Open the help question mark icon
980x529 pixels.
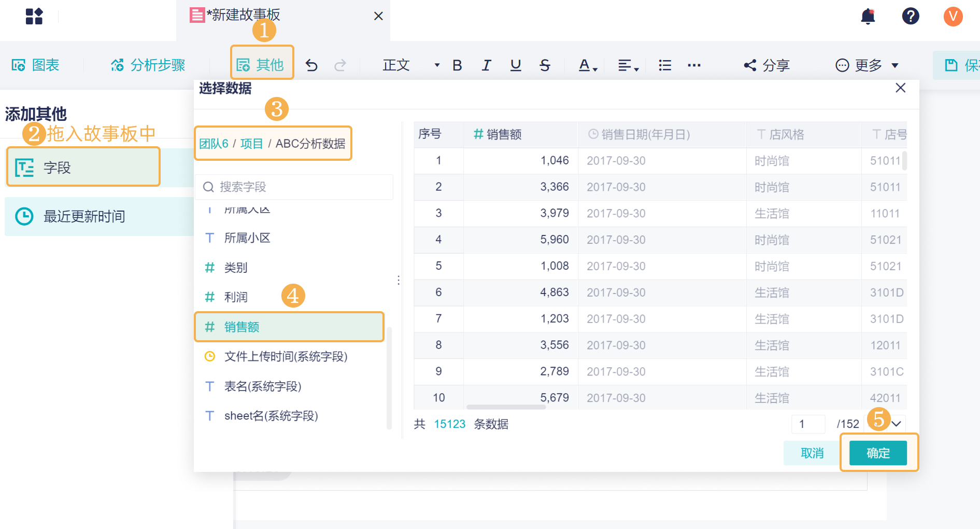pos(911,17)
